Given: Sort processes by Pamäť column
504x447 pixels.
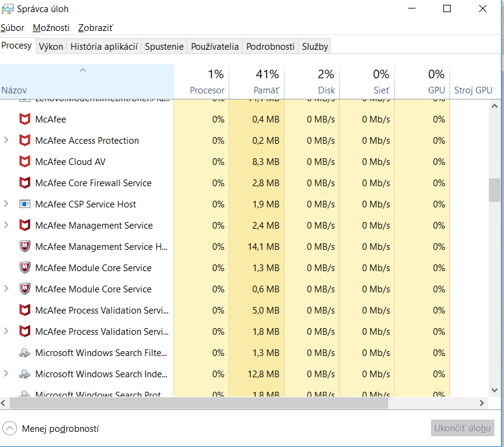Looking at the screenshot, I should pos(257,82).
